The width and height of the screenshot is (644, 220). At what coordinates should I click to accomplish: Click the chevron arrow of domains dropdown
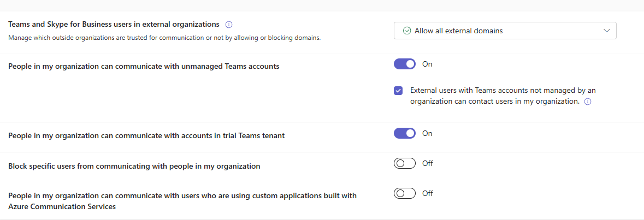[607, 31]
